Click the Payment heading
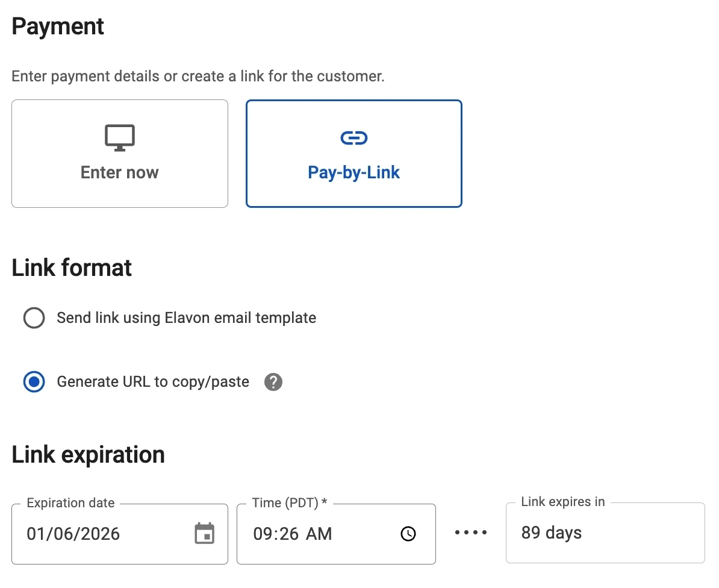719x588 pixels. tap(58, 27)
